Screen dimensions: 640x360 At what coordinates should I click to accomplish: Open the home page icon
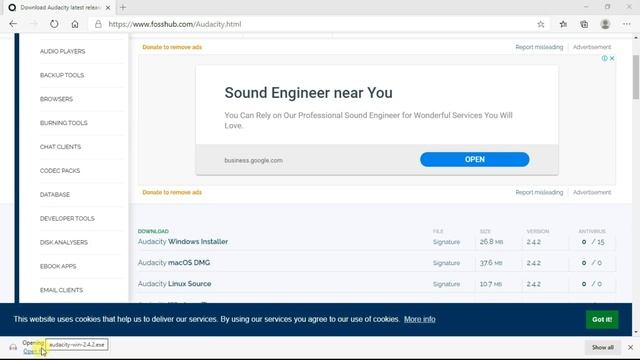click(75, 24)
